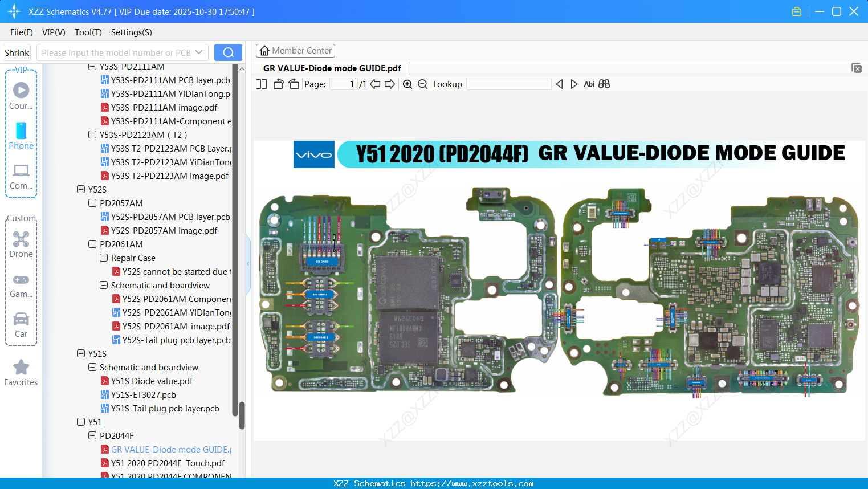
Task: Zoom in on the PDF page
Action: click(407, 84)
